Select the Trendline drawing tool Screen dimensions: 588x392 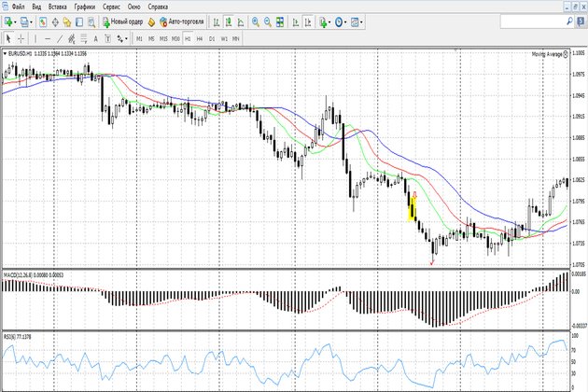60,38
